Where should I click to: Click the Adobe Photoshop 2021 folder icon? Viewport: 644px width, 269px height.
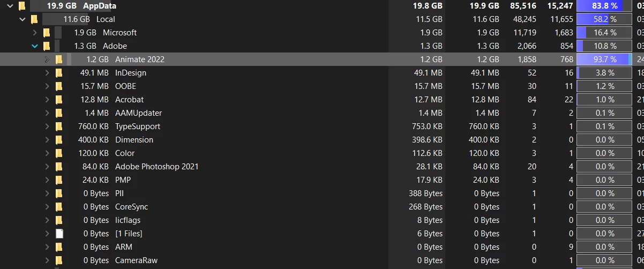tap(59, 167)
